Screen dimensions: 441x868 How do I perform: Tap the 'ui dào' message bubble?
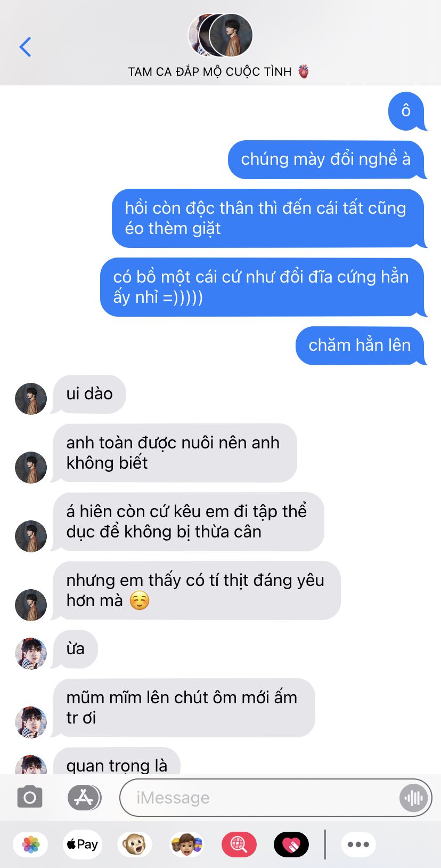tap(89, 394)
